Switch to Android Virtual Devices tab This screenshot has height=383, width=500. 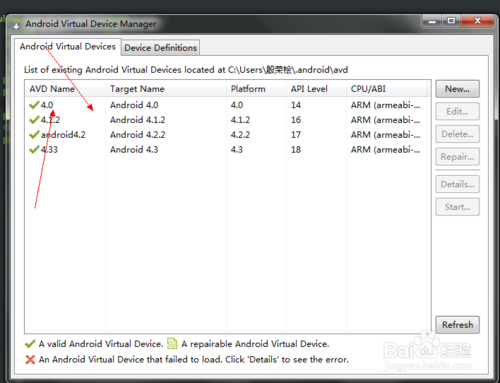coord(68,47)
